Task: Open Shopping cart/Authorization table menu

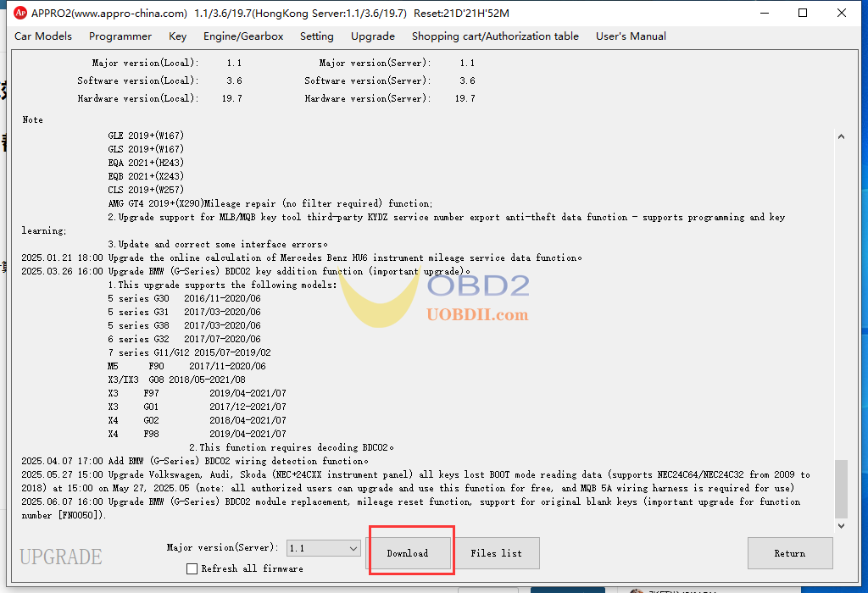Action: point(495,36)
